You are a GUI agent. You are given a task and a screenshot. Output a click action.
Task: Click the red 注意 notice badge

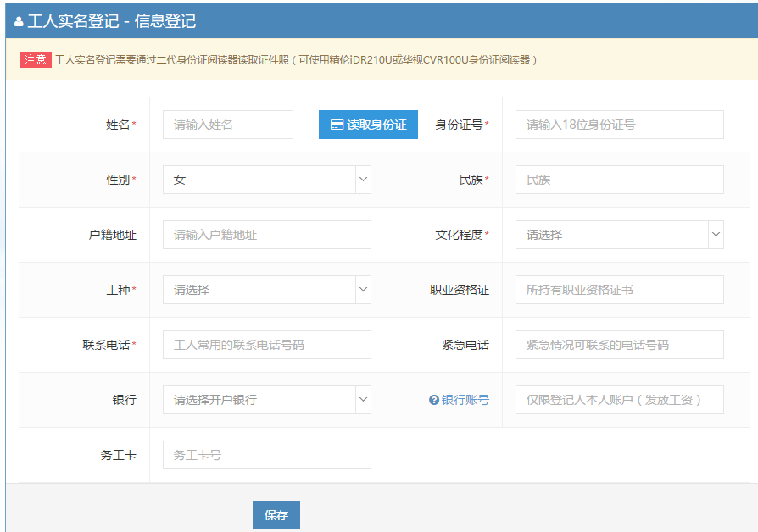(36, 60)
